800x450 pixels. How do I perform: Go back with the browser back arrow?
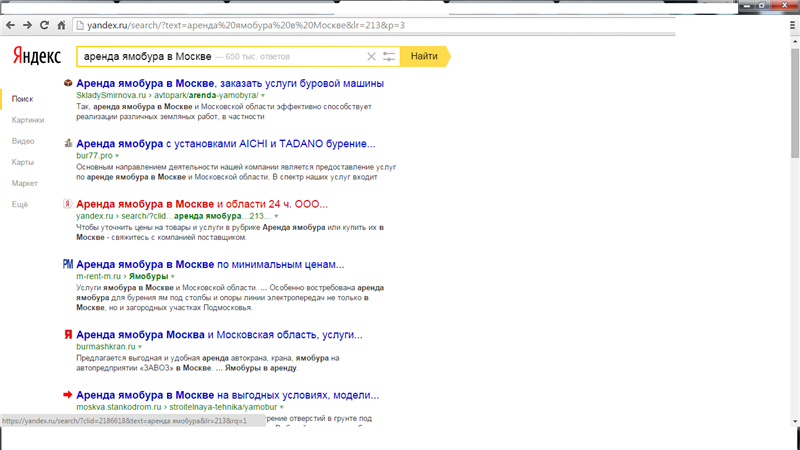10,25
